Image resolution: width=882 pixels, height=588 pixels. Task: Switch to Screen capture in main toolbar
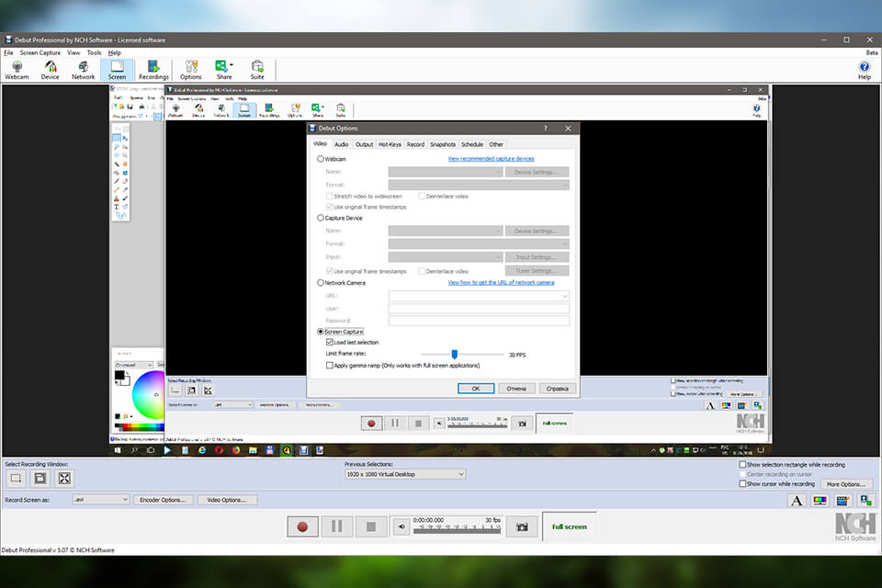click(x=117, y=71)
